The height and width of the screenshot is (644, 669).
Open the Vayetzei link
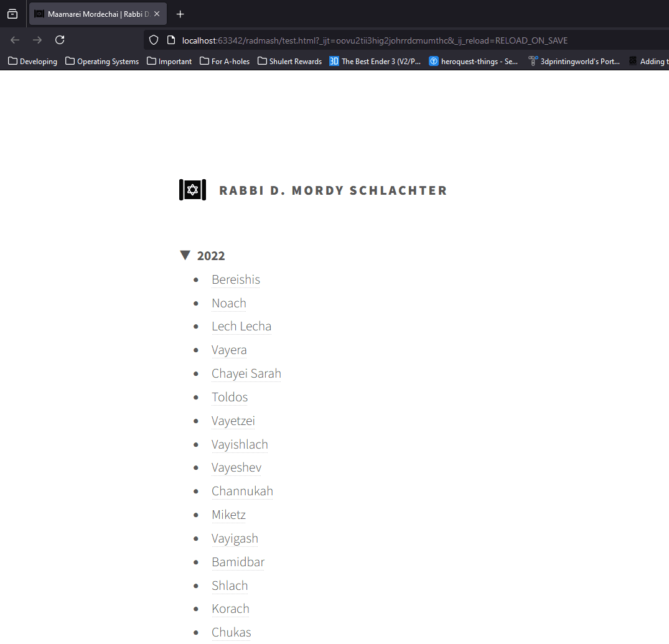233,421
